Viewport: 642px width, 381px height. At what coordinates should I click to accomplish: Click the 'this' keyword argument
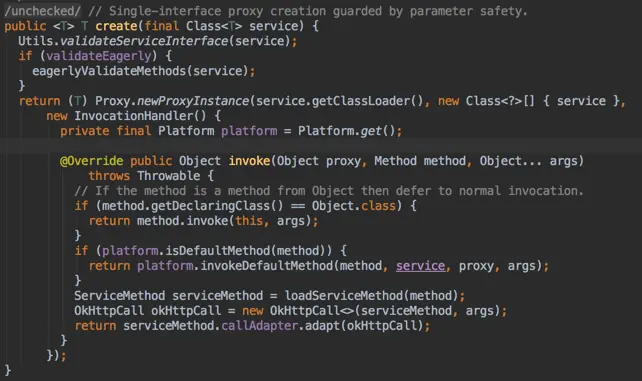pyautogui.click(x=249, y=221)
